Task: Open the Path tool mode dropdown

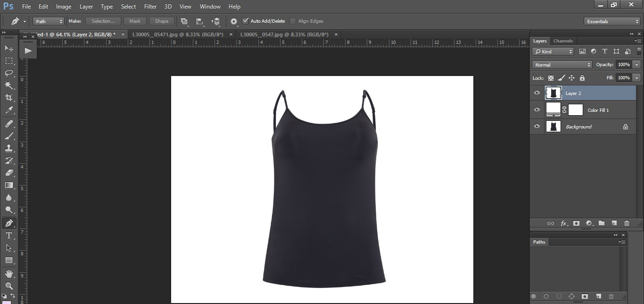Action: tap(49, 21)
